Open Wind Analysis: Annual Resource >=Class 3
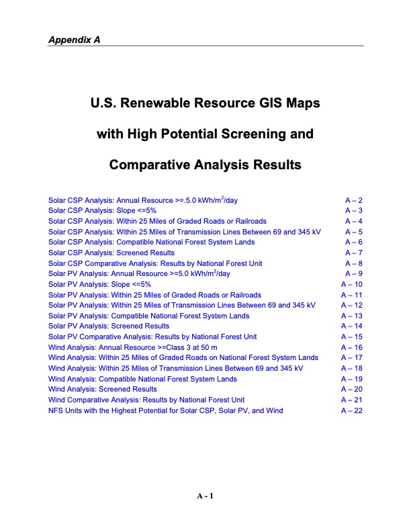The image size is (411, 532). [132, 347]
